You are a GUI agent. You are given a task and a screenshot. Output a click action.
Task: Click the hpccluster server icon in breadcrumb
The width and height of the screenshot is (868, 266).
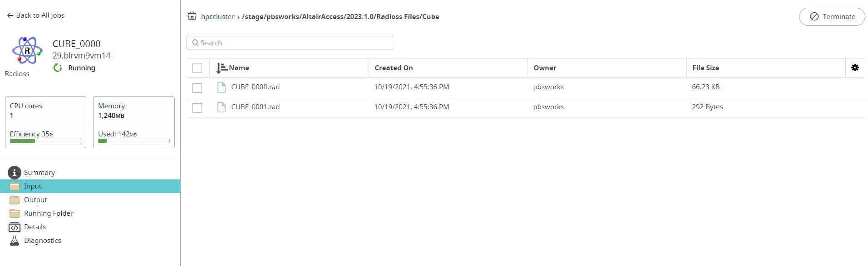click(x=192, y=16)
